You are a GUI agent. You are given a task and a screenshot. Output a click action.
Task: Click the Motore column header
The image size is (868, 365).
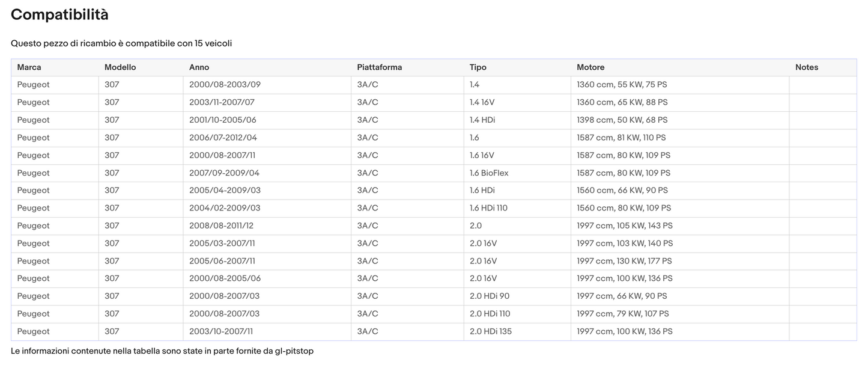(590, 67)
